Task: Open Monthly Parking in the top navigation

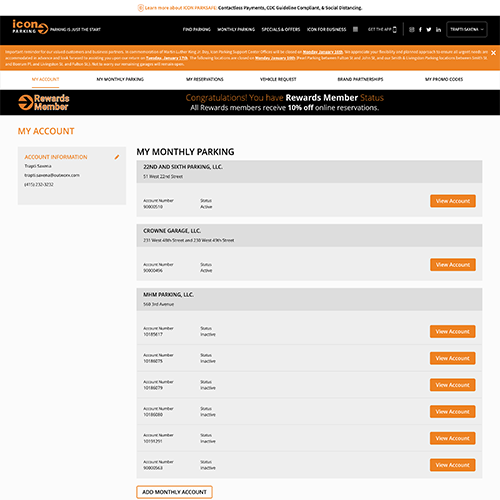Action: [x=236, y=29]
